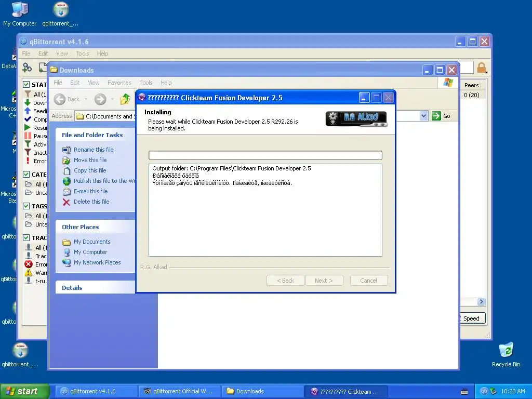Image resolution: width=532 pixels, height=399 pixels.
Task: Click the tracker Error red circle icon
Action: [x=29, y=264]
